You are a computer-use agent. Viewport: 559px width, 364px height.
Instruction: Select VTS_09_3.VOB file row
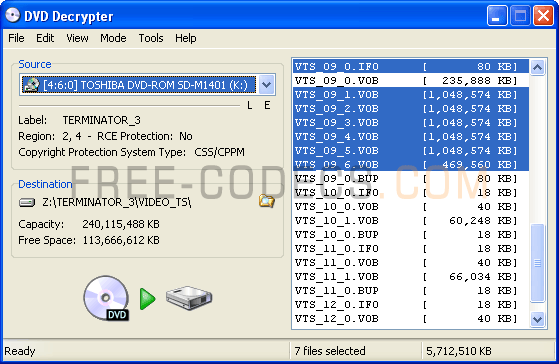point(411,123)
